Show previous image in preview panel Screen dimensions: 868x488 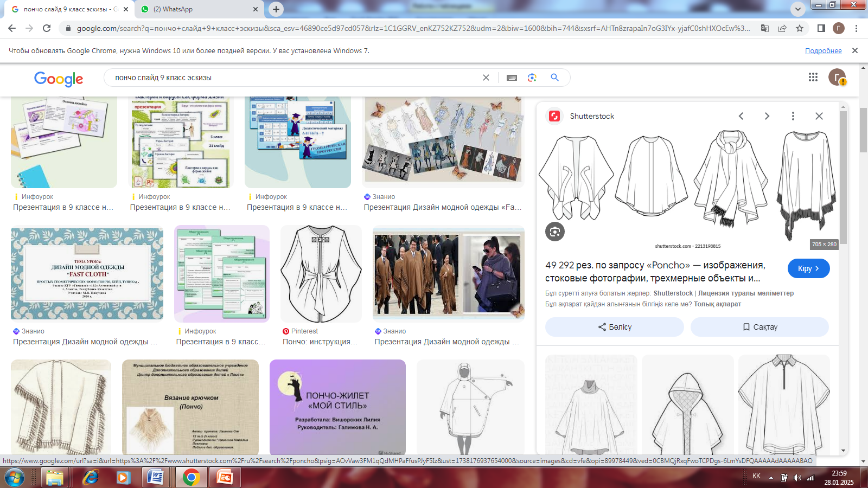point(741,116)
